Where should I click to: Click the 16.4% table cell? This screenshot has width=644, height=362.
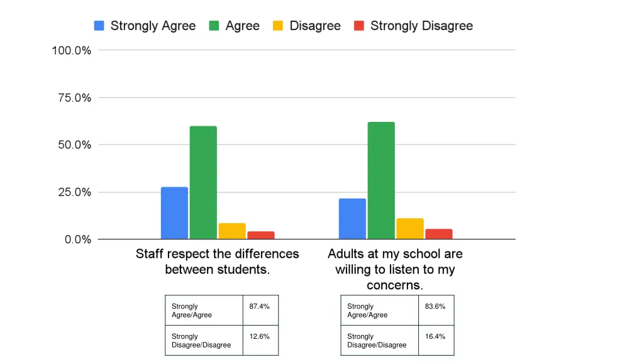pyautogui.click(x=436, y=340)
